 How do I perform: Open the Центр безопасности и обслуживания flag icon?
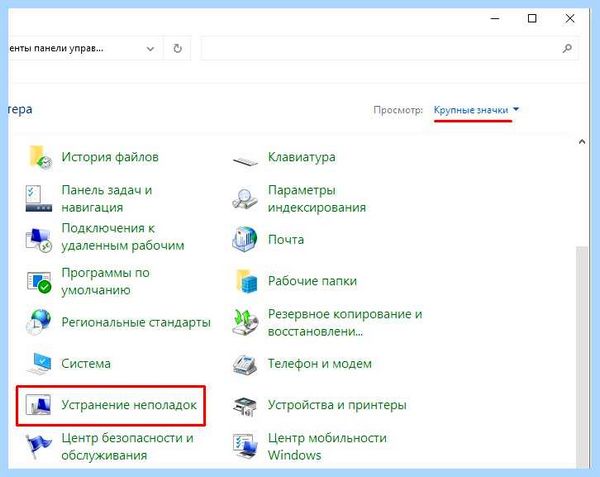click(x=39, y=447)
